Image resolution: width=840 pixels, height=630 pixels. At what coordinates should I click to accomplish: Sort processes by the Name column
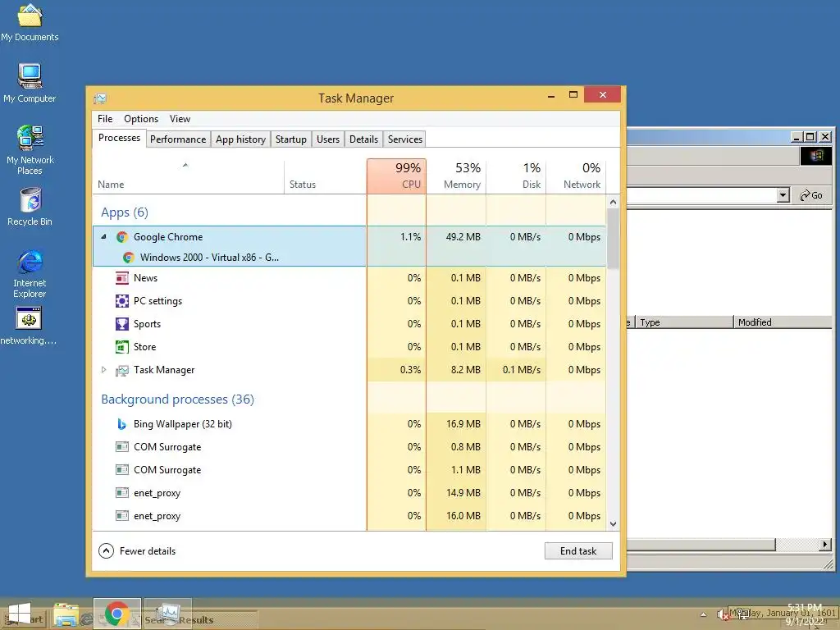(188, 177)
